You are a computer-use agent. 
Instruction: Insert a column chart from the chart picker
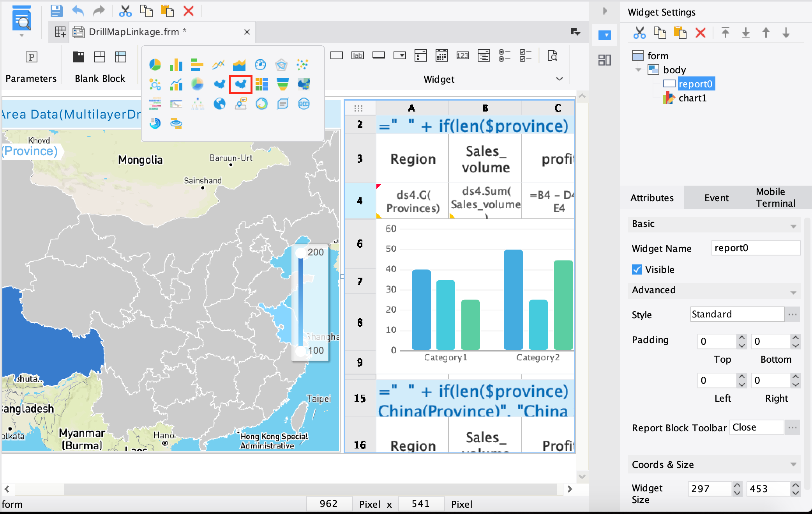176,65
